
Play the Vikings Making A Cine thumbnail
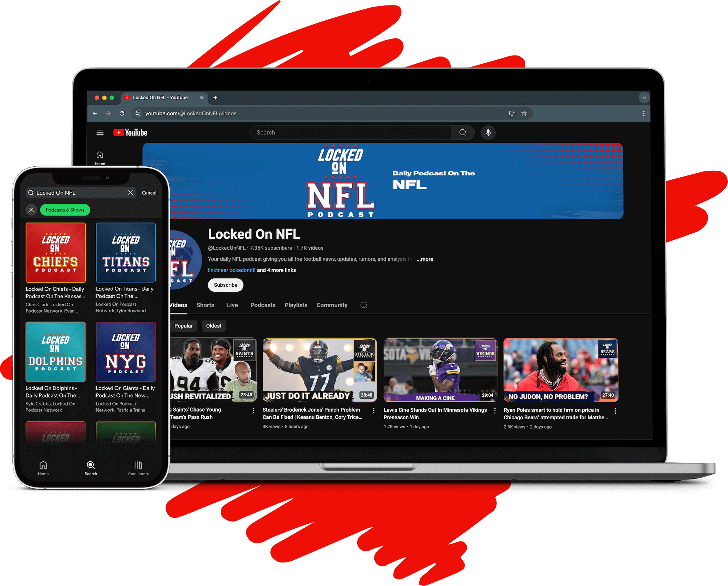(x=441, y=370)
